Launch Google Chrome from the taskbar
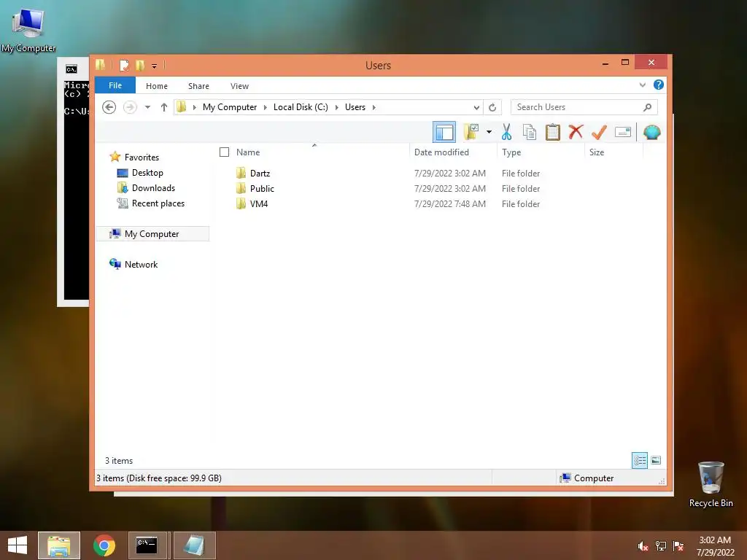 pyautogui.click(x=104, y=545)
